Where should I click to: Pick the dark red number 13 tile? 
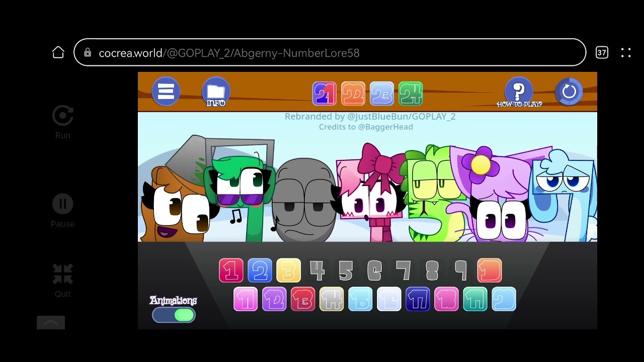click(303, 299)
